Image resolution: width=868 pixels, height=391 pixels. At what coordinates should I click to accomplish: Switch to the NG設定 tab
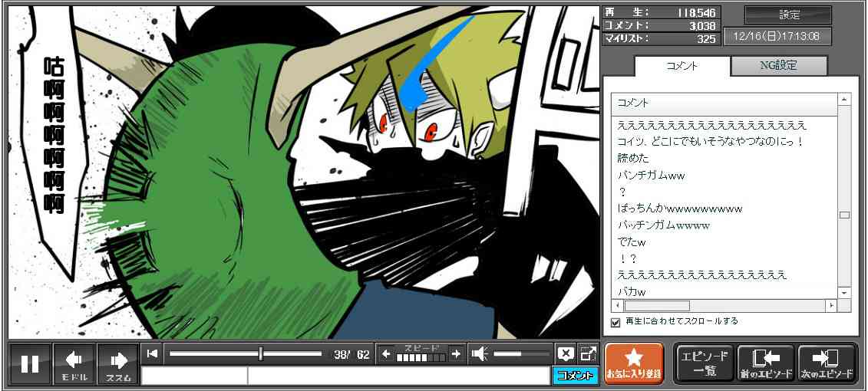tap(778, 66)
